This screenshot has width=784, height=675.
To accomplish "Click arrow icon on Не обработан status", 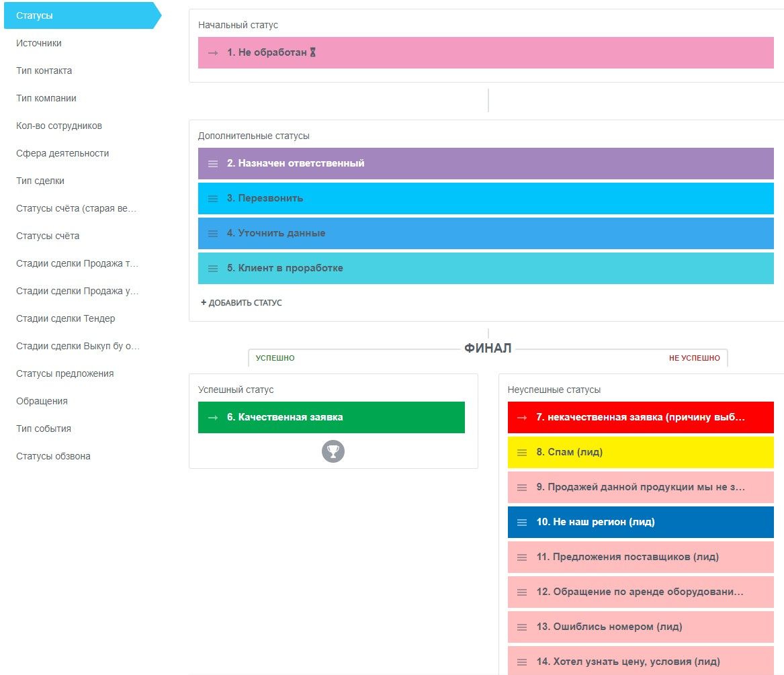I will click(x=213, y=53).
